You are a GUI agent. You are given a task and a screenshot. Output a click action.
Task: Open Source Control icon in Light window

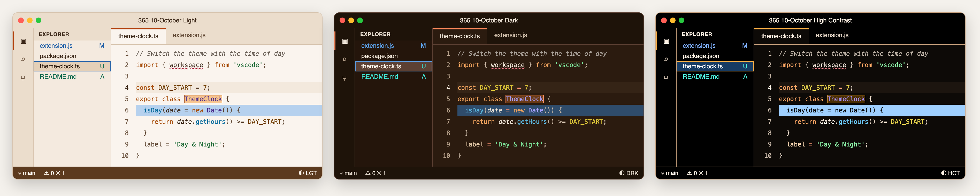pos(23,78)
